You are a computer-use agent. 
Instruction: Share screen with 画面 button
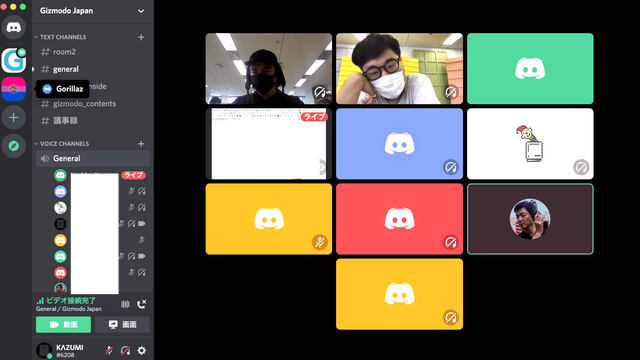pos(122,324)
